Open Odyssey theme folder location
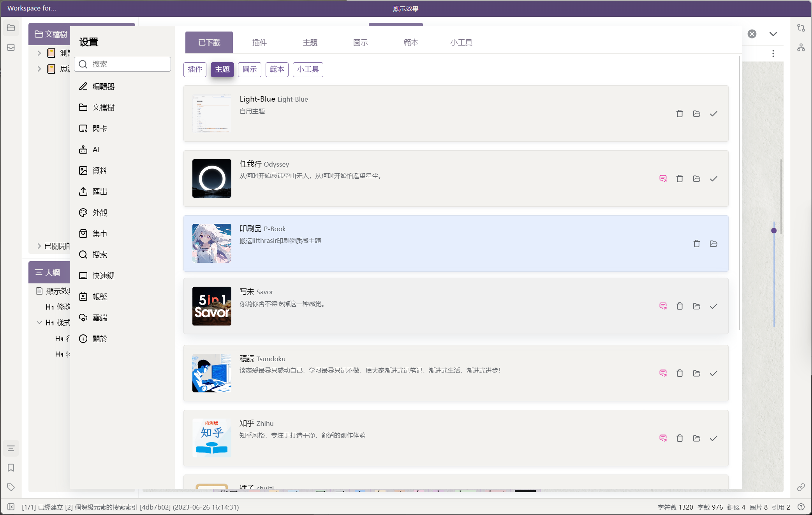Image resolution: width=812 pixels, height=515 pixels. 696,179
